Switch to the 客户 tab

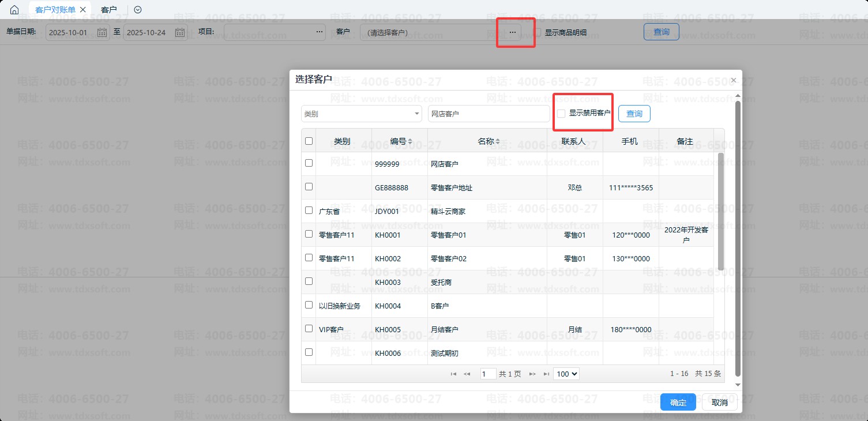click(108, 10)
